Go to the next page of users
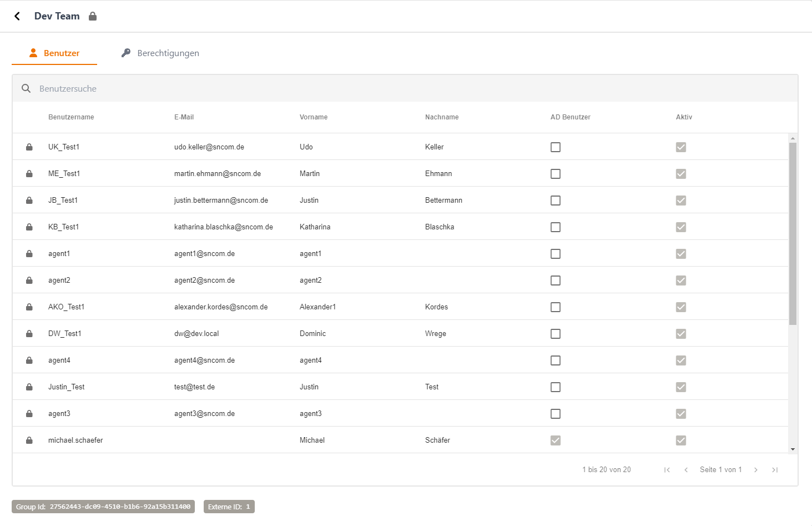The width and height of the screenshot is (812, 526). [756, 470]
